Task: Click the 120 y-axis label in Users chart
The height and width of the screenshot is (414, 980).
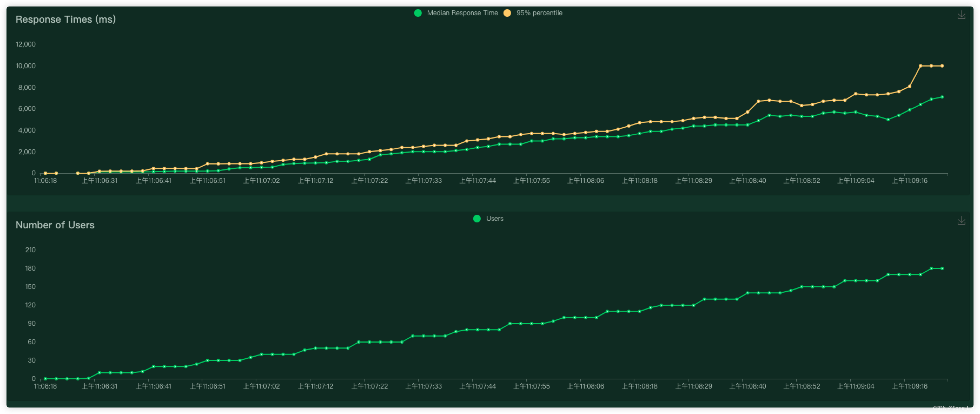Action: (31, 305)
